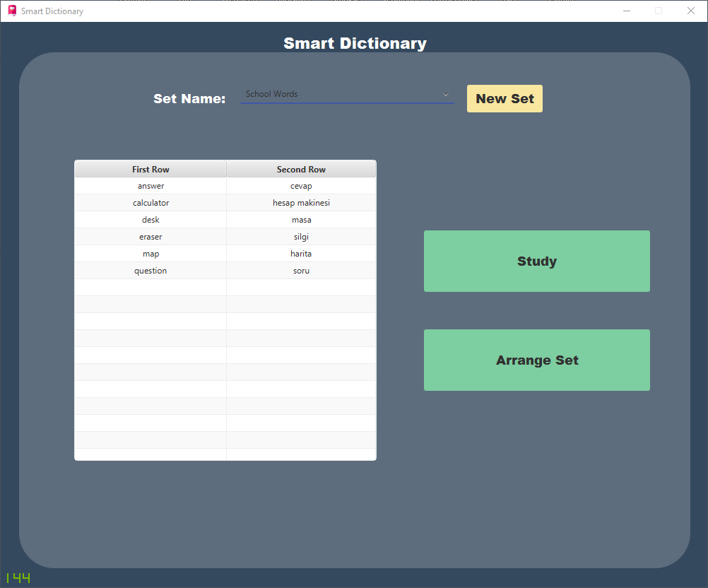Select the 'desk' cell
This screenshot has width=708, height=588.
tap(151, 220)
